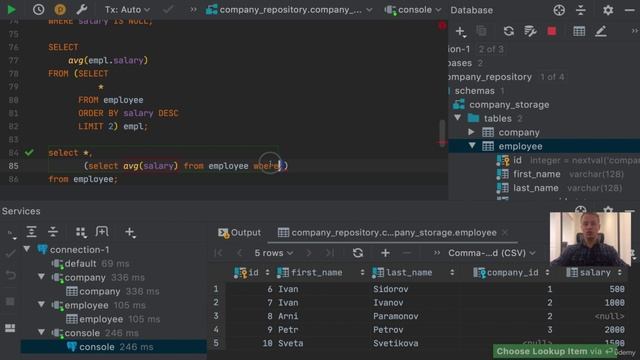
Task: Select the last_name column in tree
Action: tap(536, 188)
